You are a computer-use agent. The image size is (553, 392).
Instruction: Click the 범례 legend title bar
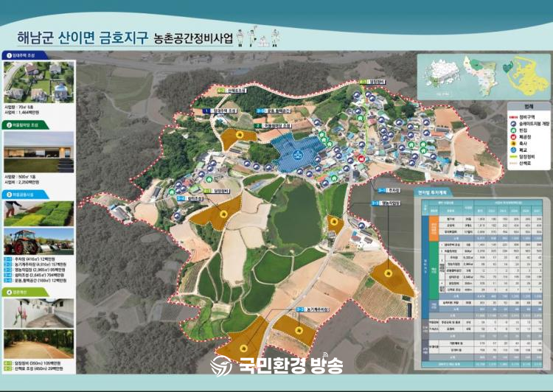coord(529,106)
